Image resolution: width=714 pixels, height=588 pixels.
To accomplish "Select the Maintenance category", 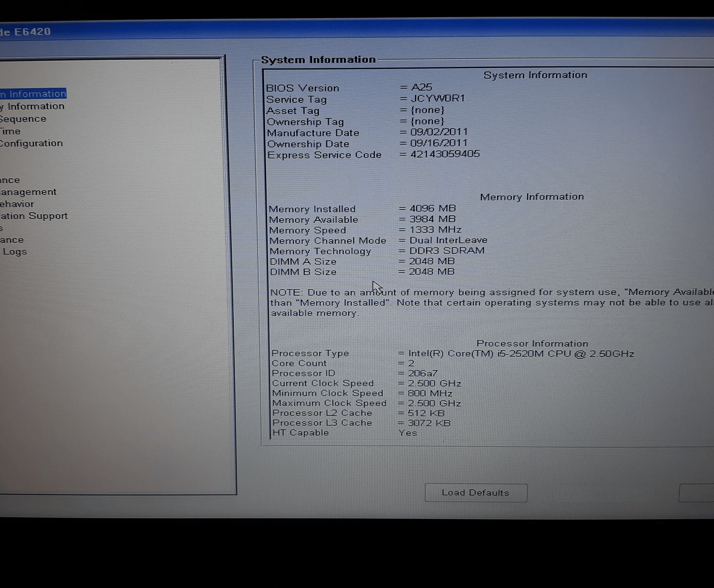I will 12,240.
